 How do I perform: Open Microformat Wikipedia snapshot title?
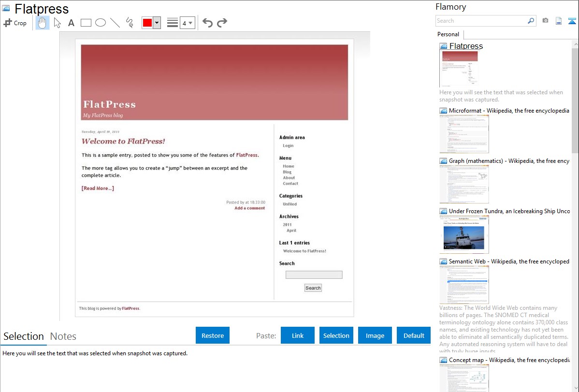(509, 111)
